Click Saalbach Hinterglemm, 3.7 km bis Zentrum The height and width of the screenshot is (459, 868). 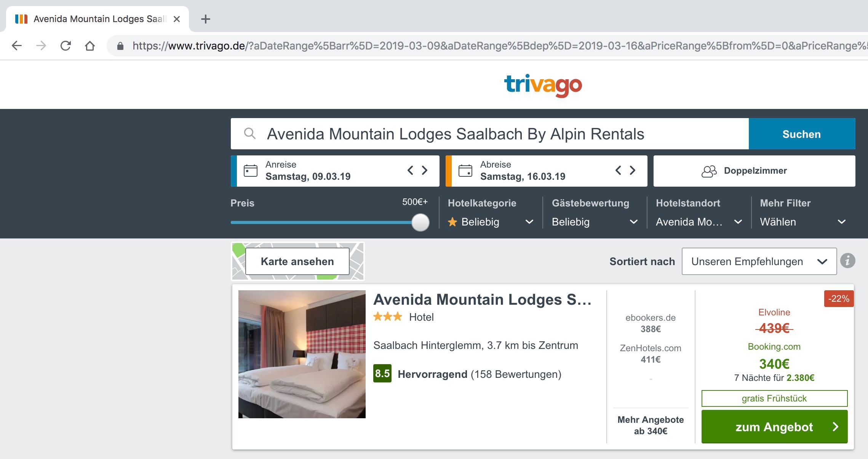pos(476,345)
